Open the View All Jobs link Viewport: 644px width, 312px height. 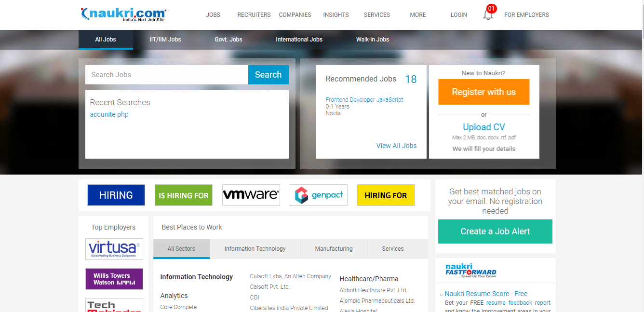(x=396, y=146)
